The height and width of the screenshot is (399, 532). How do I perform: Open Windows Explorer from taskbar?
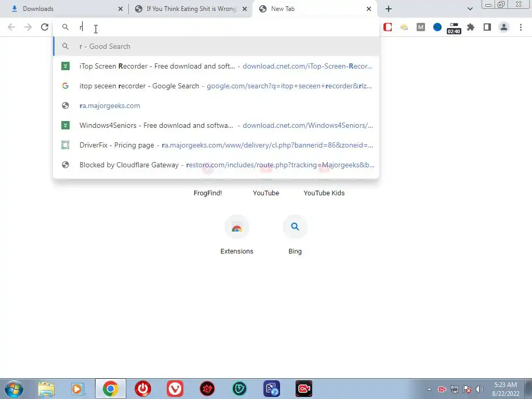pos(46,389)
